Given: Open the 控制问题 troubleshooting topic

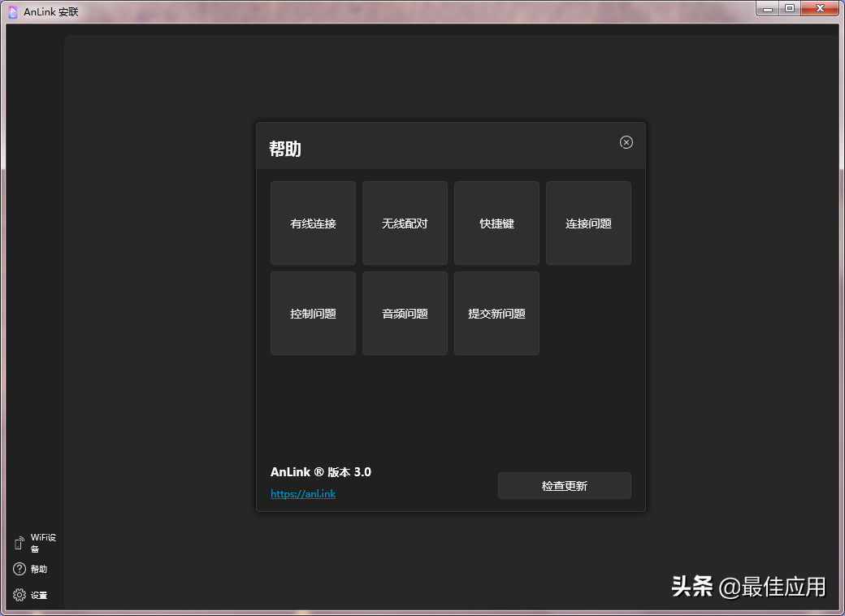Looking at the screenshot, I should [x=313, y=313].
